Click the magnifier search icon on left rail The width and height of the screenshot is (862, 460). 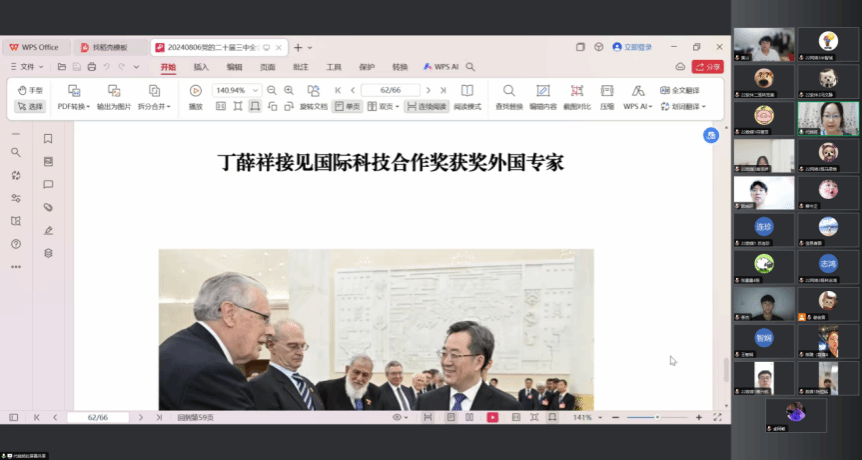15,152
